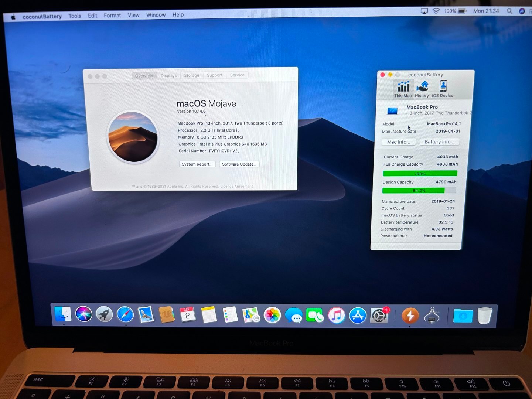
Task: Open the Trash in the Dock
Action: 485,316
